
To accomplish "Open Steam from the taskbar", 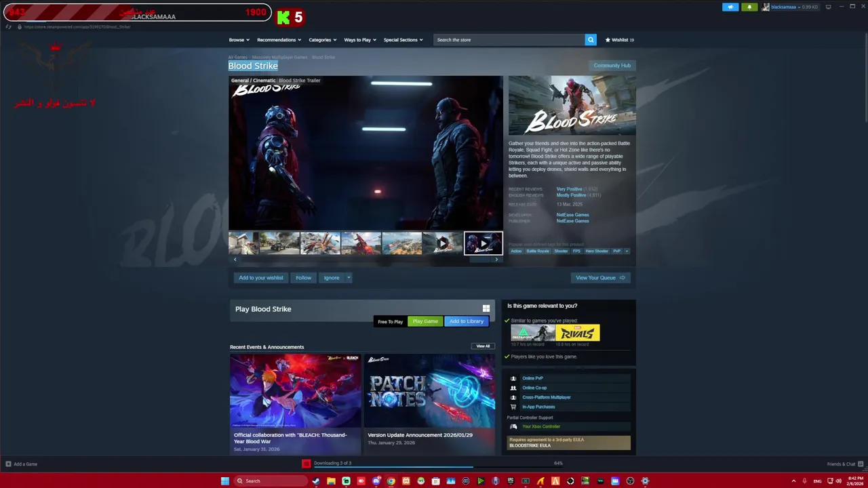I will (316, 481).
